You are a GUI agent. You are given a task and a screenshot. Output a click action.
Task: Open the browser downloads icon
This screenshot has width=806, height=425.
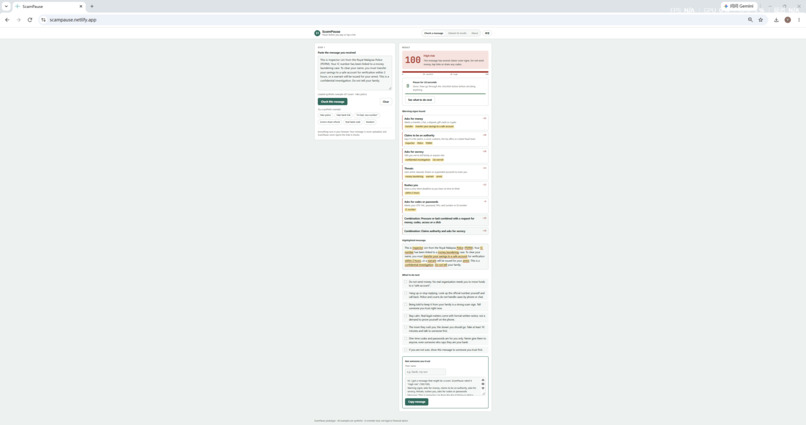pos(776,20)
